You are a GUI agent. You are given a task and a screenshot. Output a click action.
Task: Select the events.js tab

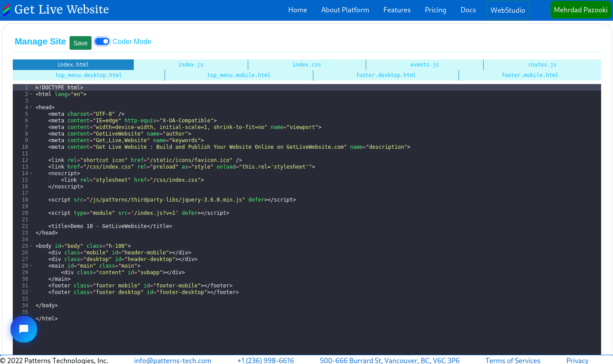pyautogui.click(x=425, y=65)
